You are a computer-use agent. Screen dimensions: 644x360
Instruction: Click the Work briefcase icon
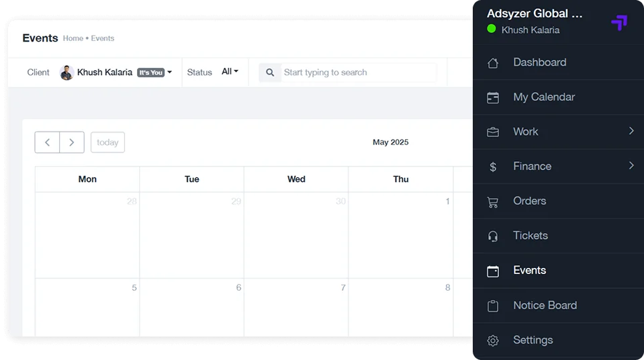point(493,132)
